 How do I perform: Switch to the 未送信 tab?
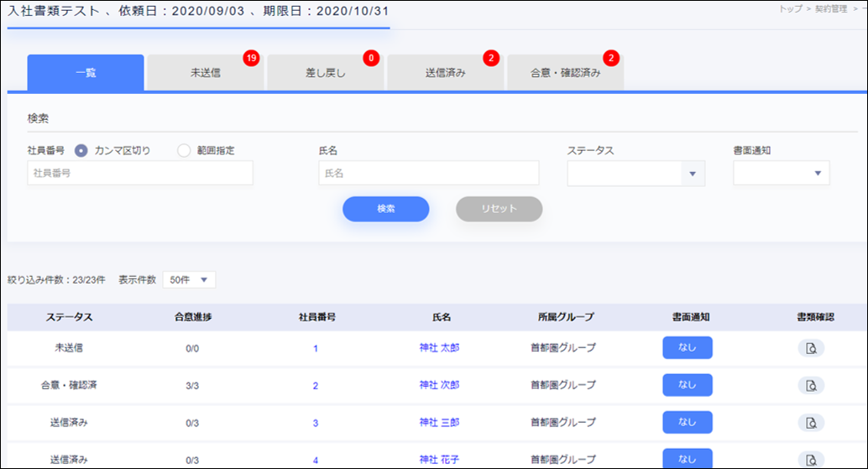(206, 72)
